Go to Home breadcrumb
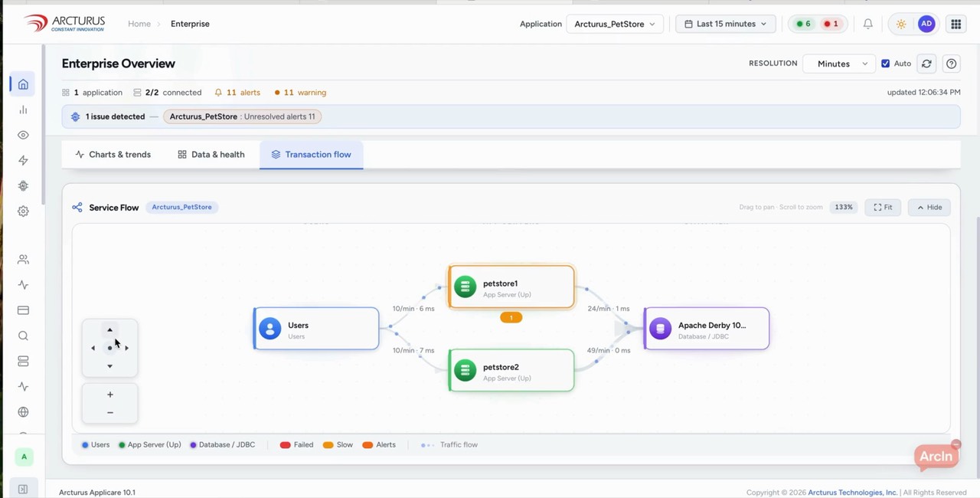The image size is (980, 498). [139, 24]
